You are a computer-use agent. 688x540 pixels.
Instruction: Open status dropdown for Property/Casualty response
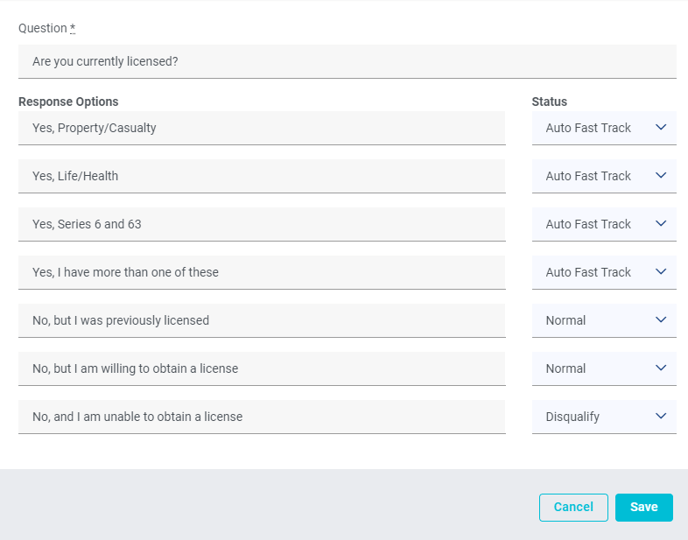tap(604, 128)
